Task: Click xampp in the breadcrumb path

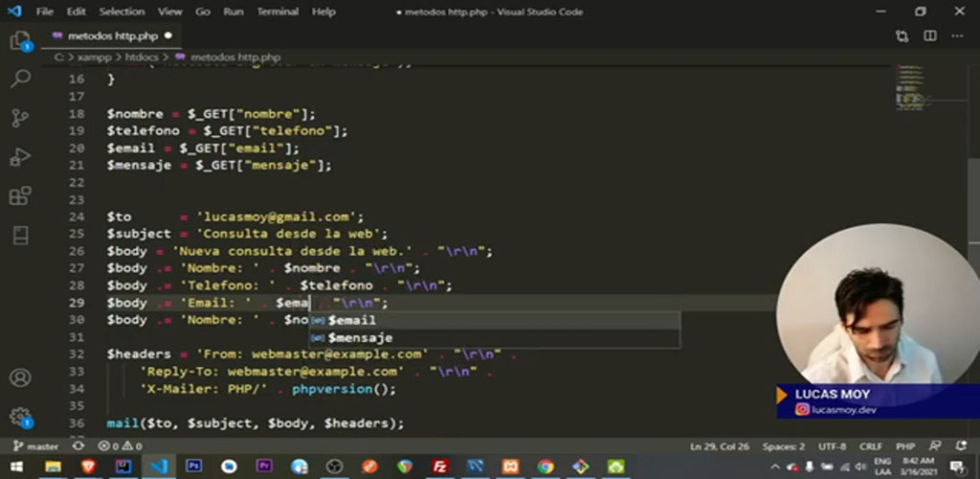Action: coord(95,57)
